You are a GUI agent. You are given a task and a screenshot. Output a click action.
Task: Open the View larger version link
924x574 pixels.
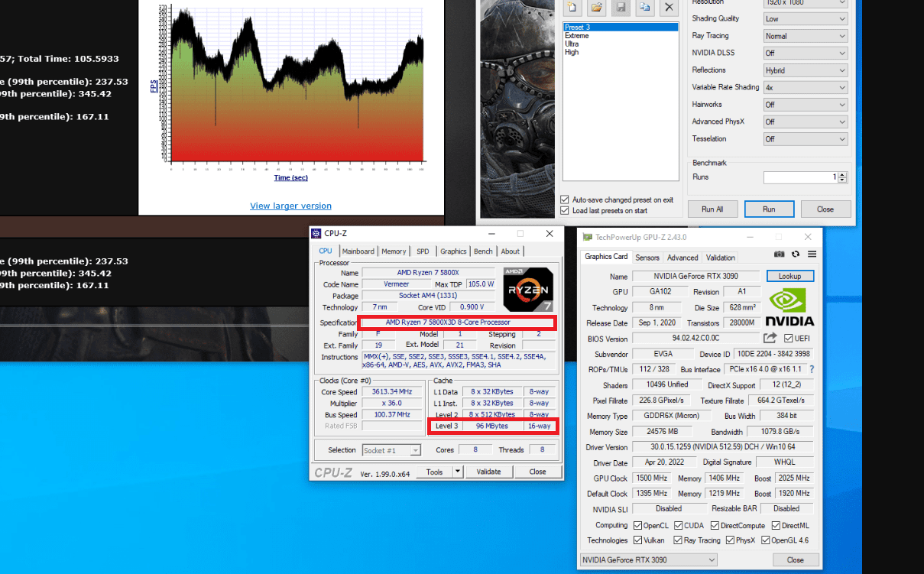tap(290, 206)
